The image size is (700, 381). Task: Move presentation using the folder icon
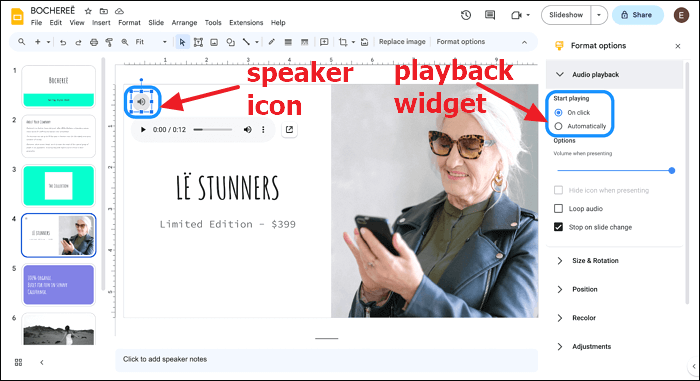104,11
